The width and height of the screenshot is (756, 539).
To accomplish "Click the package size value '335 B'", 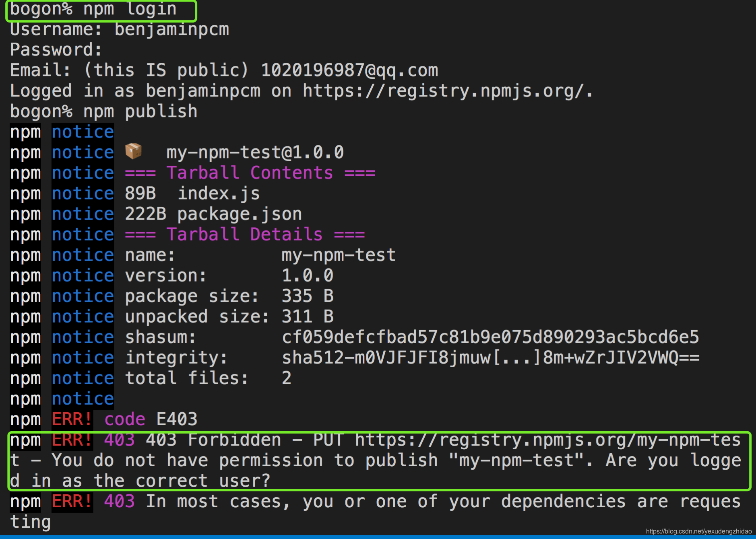I will tap(308, 296).
